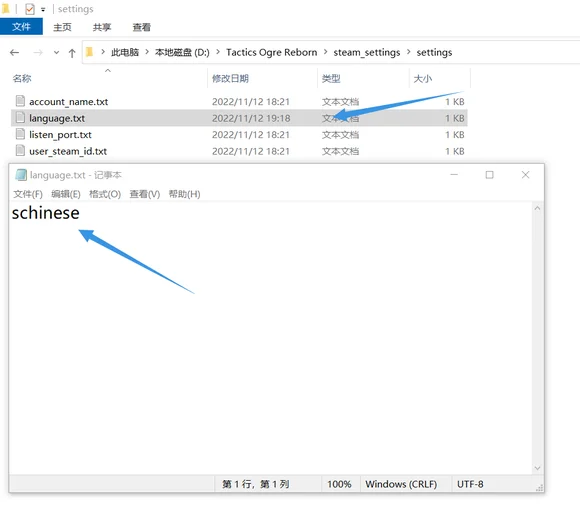
Task: Open Notepad 编辑(E) menu
Action: [x=66, y=194]
